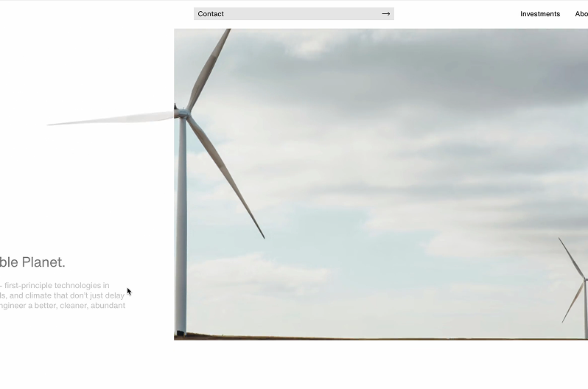Open the partially visible About link

(581, 14)
